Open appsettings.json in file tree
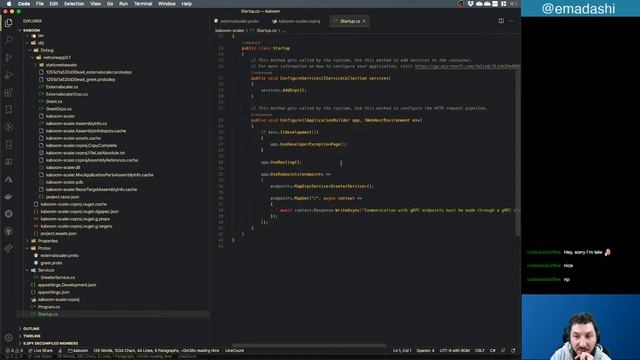This screenshot has height=360, width=640. pyautogui.click(x=53, y=292)
